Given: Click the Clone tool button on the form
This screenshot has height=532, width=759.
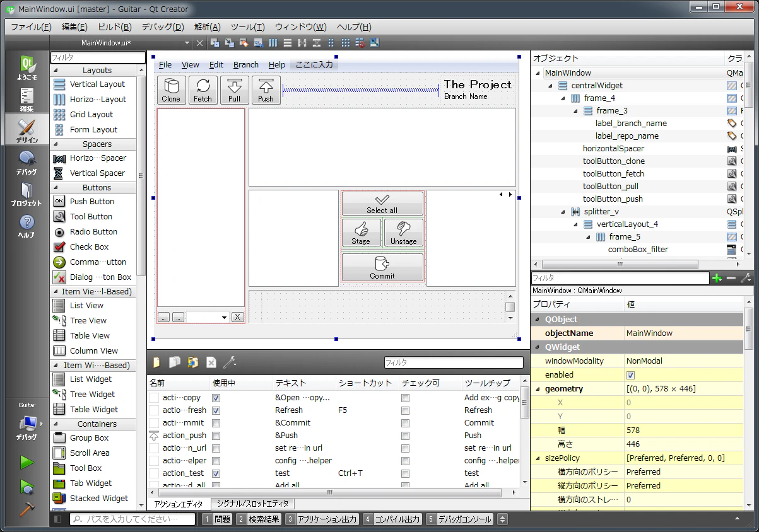Looking at the screenshot, I should point(171,90).
